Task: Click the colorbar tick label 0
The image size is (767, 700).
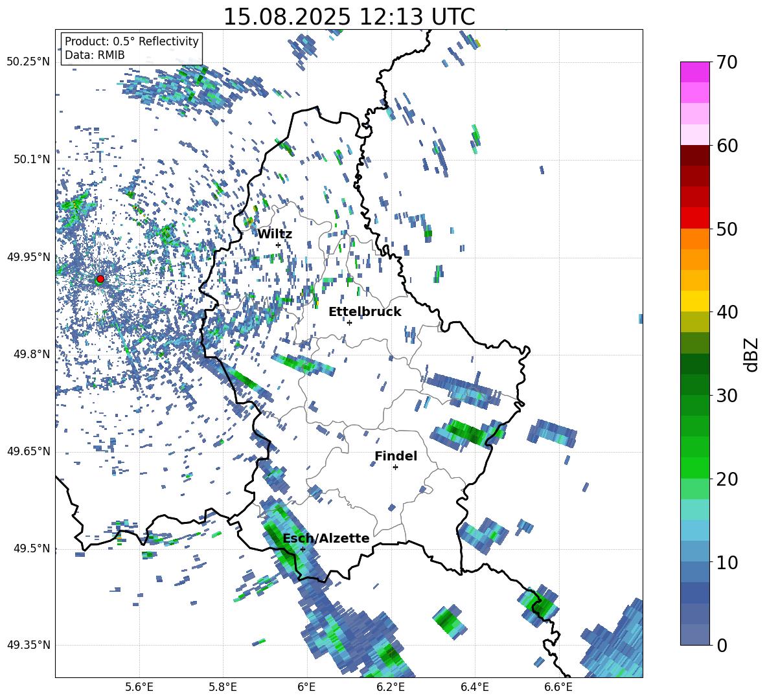Action: (722, 646)
